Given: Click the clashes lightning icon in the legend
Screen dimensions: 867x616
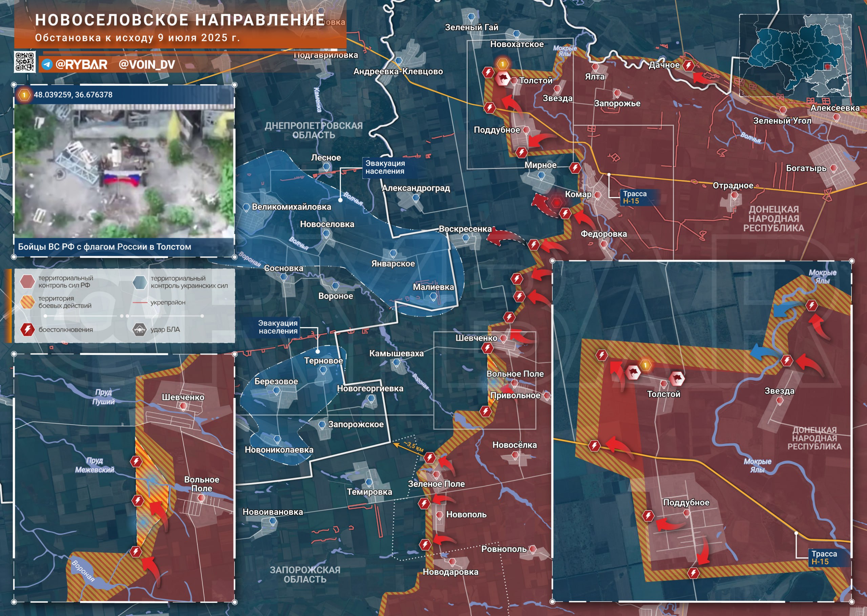Looking at the screenshot, I should [27, 329].
